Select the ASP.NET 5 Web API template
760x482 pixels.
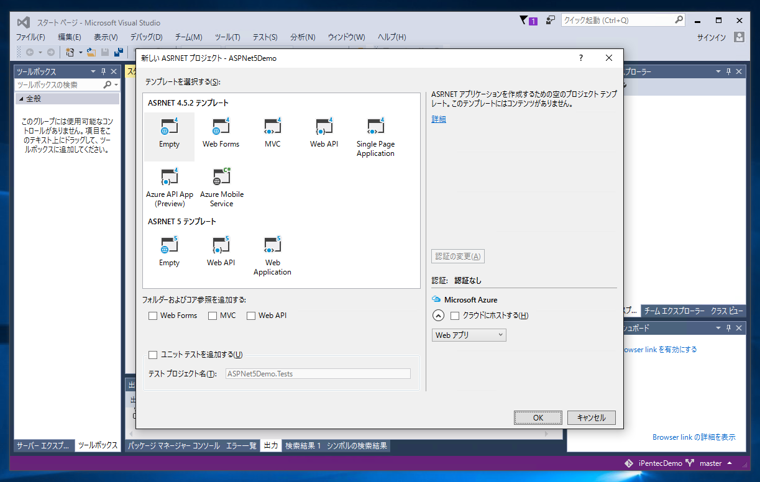point(221,252)
